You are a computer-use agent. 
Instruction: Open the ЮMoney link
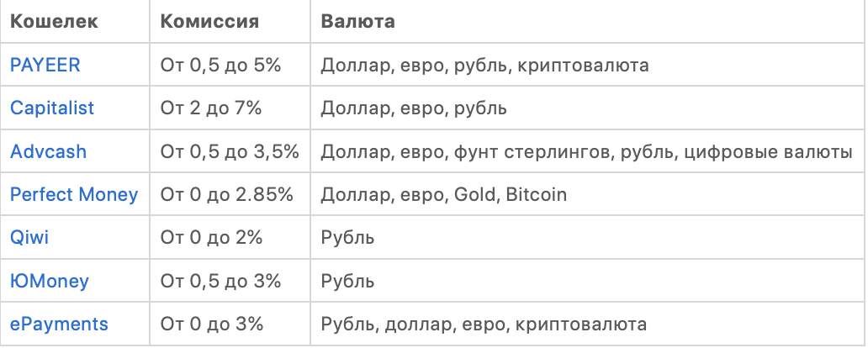click(49, 282)
